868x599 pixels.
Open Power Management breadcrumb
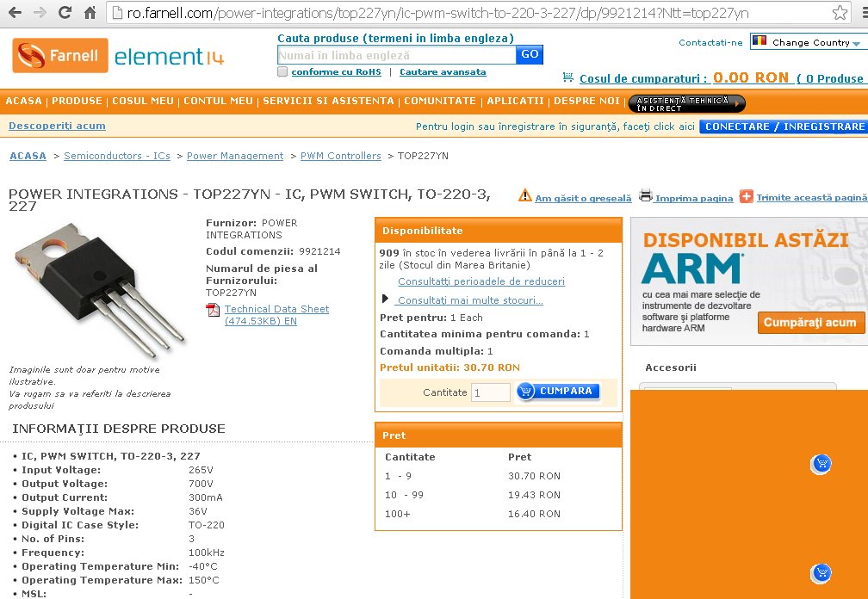(x=235, y=156)
